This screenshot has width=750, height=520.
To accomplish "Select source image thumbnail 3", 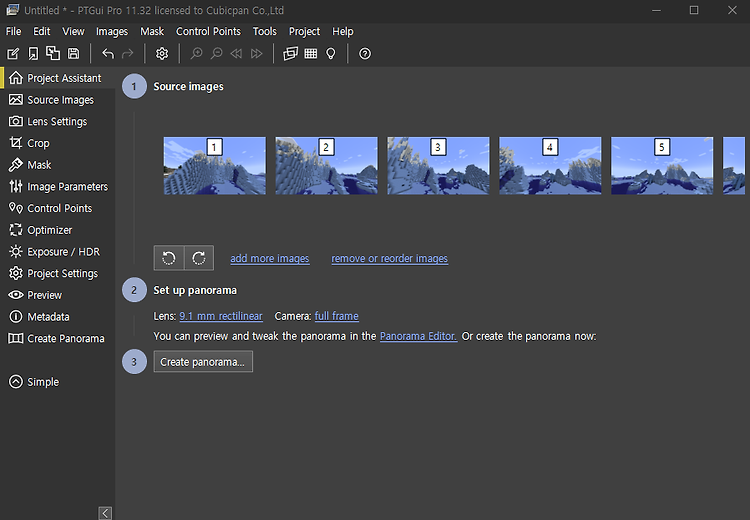I will coord(439,166).
